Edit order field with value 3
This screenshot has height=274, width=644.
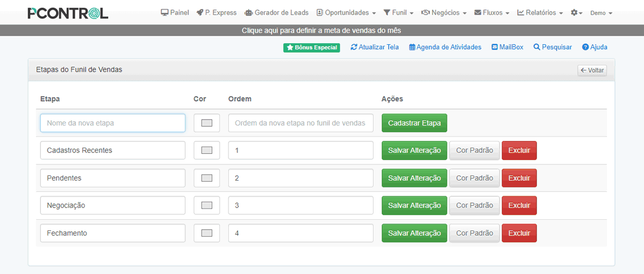click(x=301, y=206)
